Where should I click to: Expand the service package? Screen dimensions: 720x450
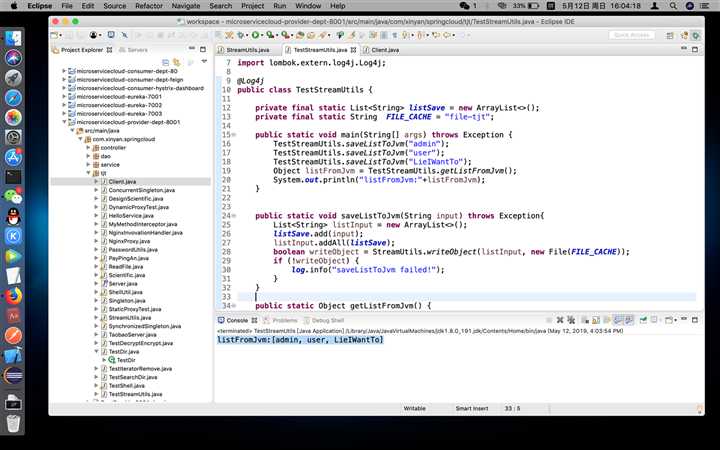pos(88,164)
